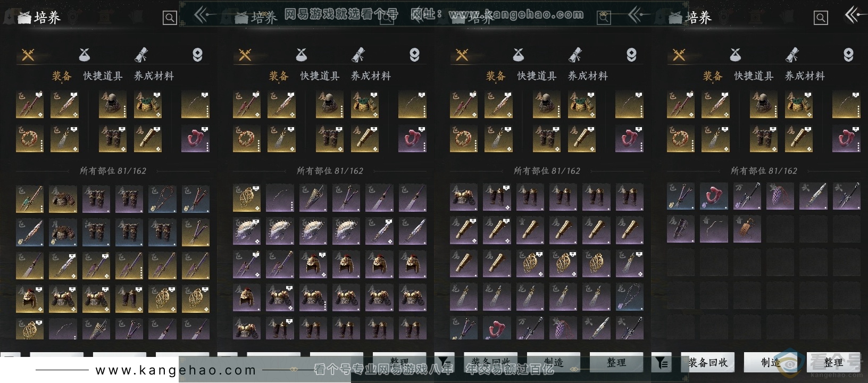Select equipped helmet slot in leftmost panel
868x383 pixels.
[x=113, y=104]
